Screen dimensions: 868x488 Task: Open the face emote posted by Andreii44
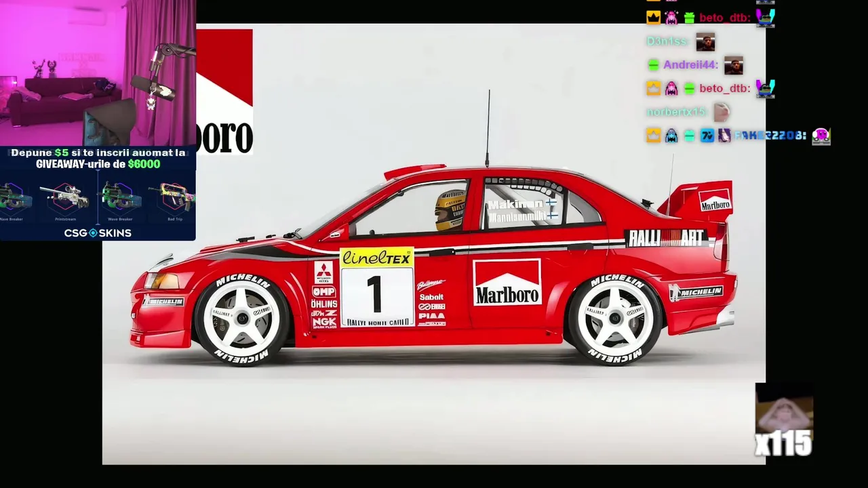[733, 66]
